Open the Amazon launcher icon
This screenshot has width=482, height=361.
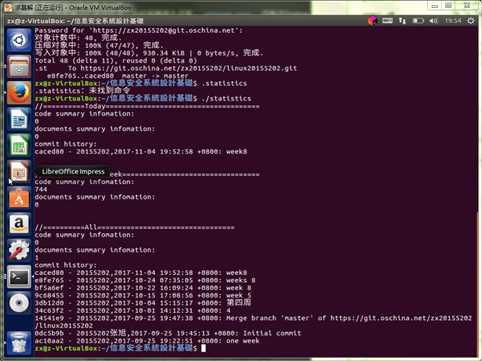click(x=19, y=224)
